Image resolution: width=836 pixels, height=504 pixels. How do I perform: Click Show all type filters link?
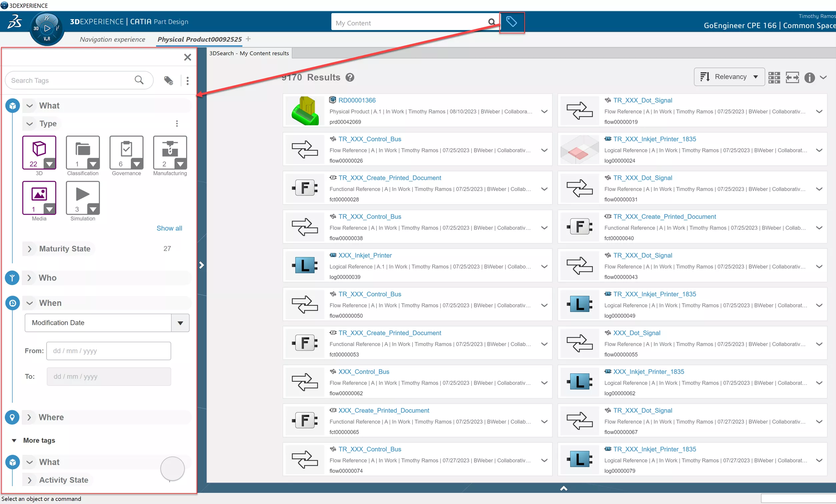(169, 228)
